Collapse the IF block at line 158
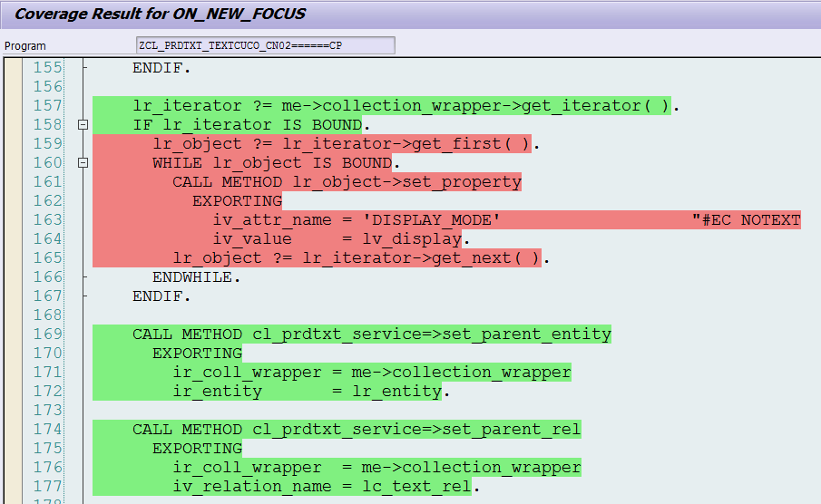The width and height of the screenshot is (821, 504). 83,124
